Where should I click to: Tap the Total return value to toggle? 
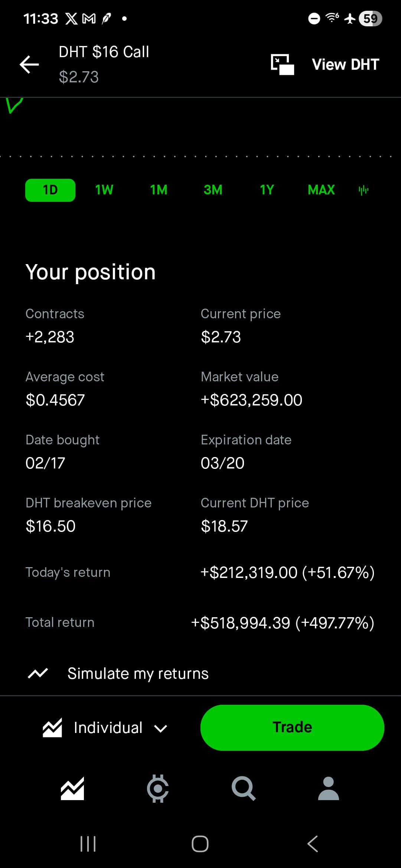282,623
